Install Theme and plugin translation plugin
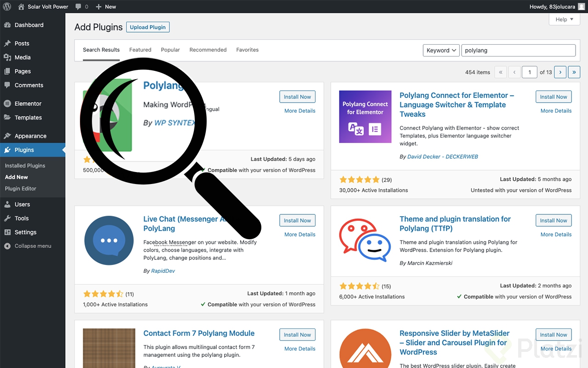The width and height of the screenshot is (588, 368). [x=554, y=220]
